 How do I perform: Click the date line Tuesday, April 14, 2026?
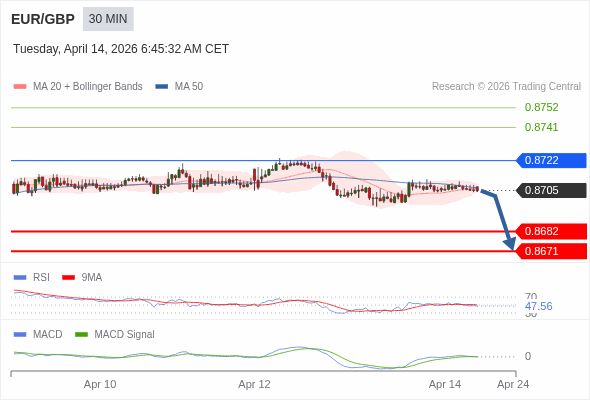[121, 49]
